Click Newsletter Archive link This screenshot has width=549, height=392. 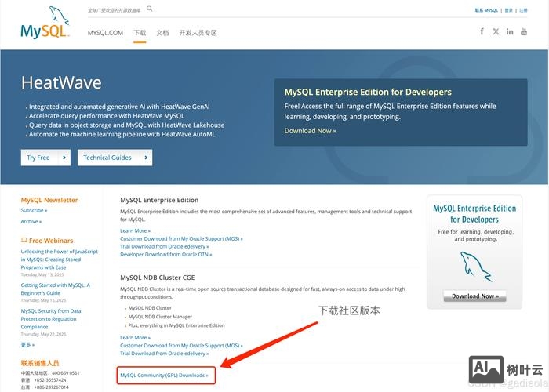point(31,222)
